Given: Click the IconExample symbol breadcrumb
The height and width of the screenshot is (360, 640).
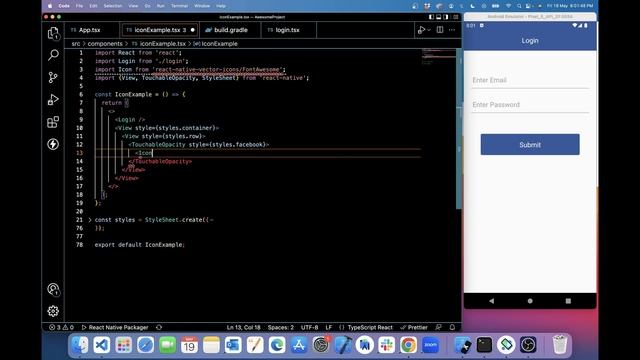Looking at the screenshot, I should [216, 44].
